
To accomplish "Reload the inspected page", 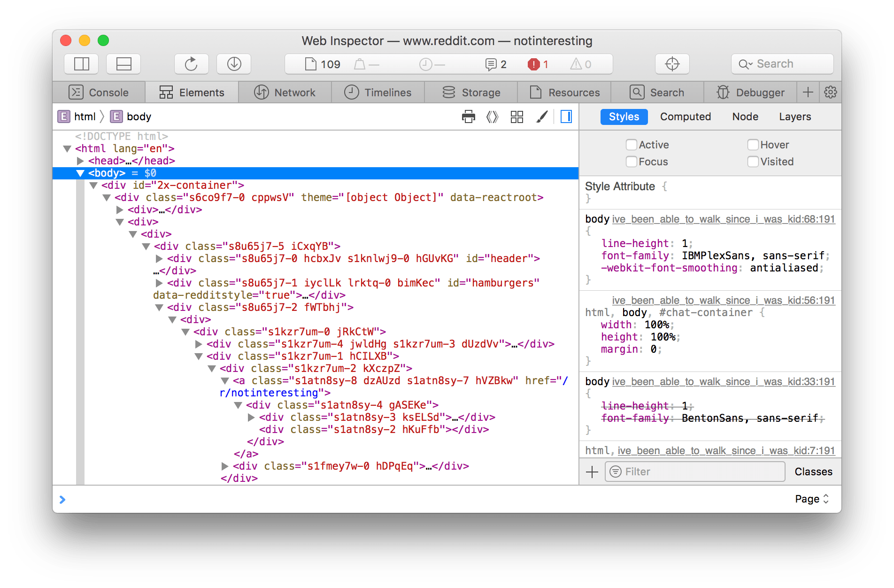I will (x=191, y=64).
